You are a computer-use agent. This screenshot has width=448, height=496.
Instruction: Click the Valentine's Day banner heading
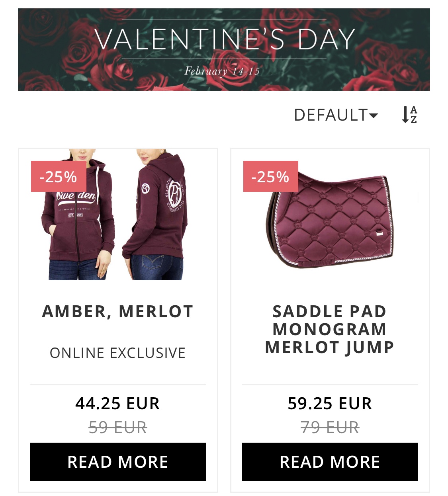pyautogui.click(x=224, y=39)
